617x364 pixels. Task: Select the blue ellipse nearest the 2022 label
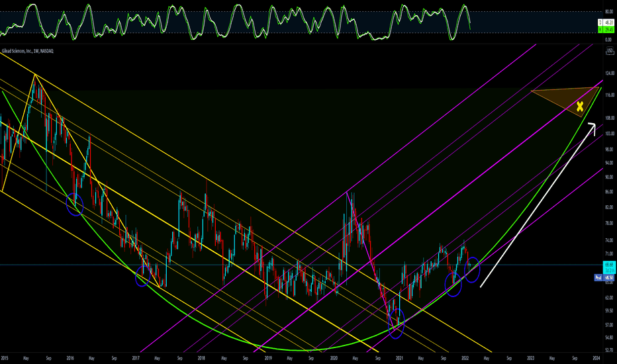[x=472, y=269]
